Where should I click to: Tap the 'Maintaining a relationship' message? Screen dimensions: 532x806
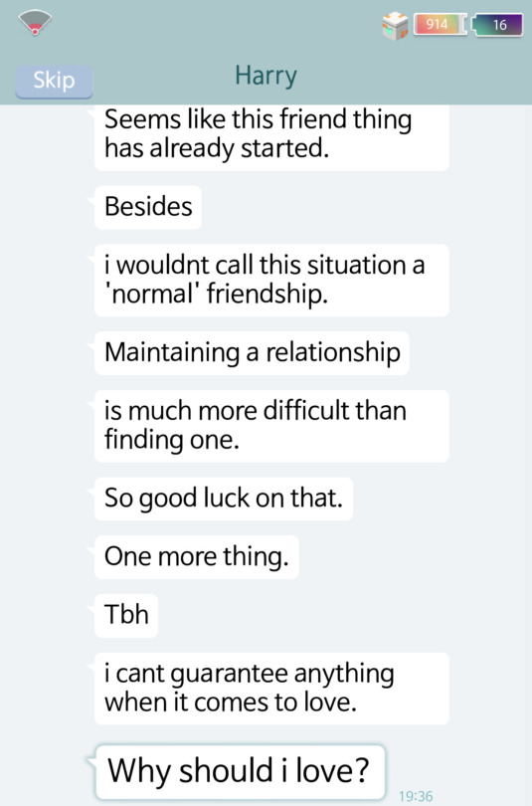point(253,352)
